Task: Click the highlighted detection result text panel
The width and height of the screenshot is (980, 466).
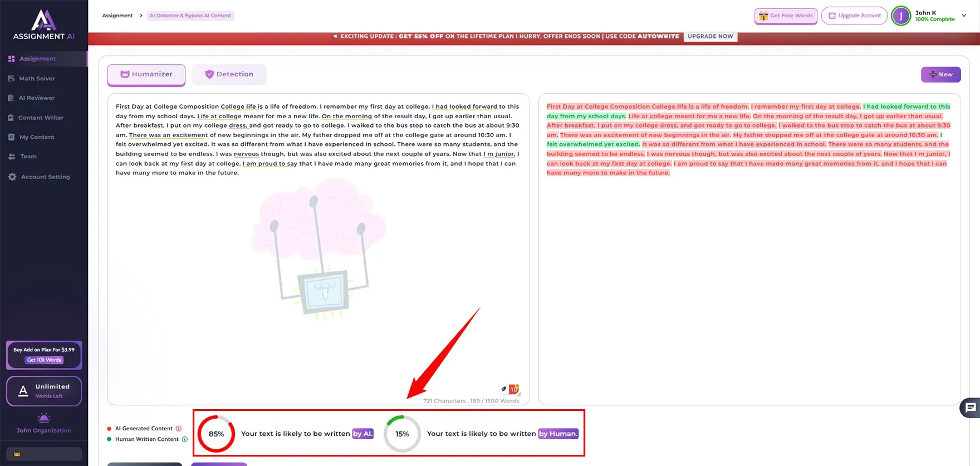Action: point(749,249)
